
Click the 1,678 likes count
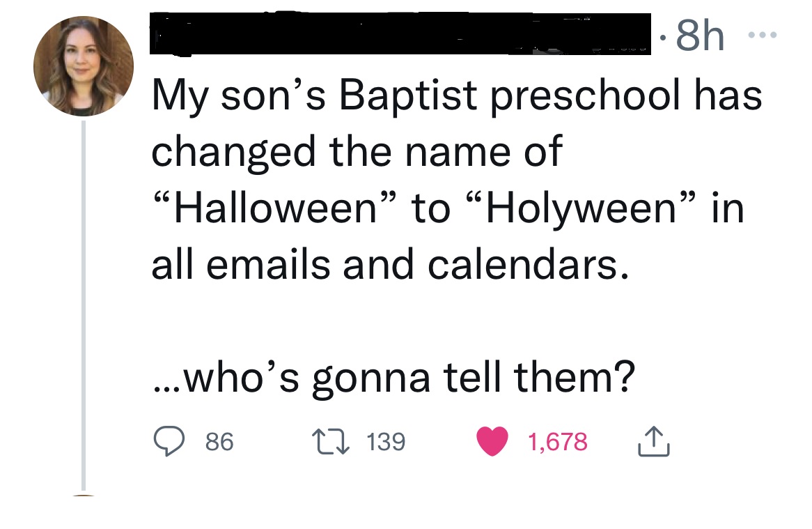coord(557,442)
